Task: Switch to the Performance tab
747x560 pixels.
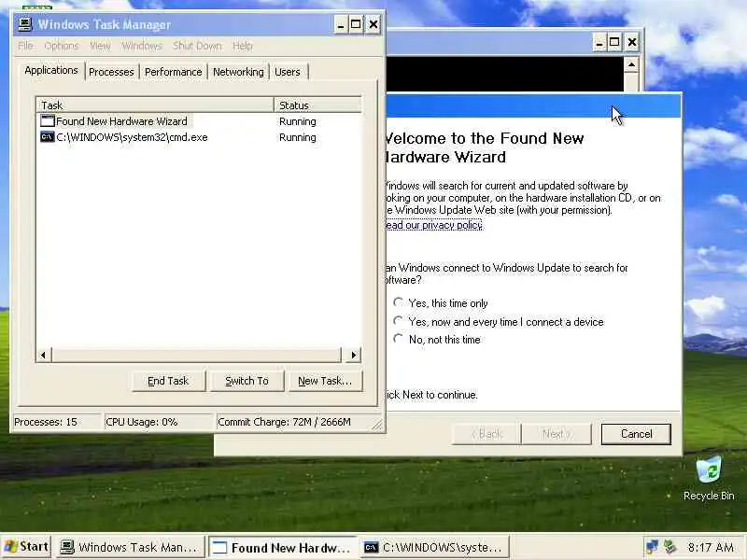Action: (x=174, y=72)
